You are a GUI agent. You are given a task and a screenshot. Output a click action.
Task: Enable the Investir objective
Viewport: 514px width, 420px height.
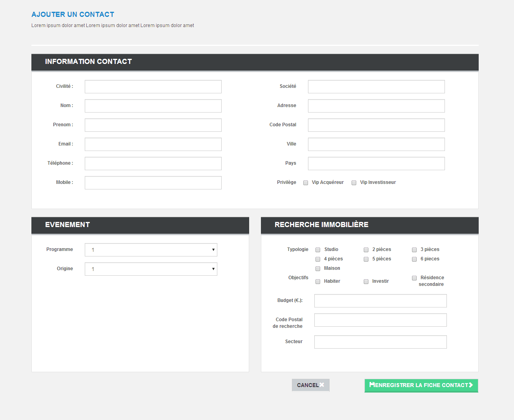click(x=366, y=281)
